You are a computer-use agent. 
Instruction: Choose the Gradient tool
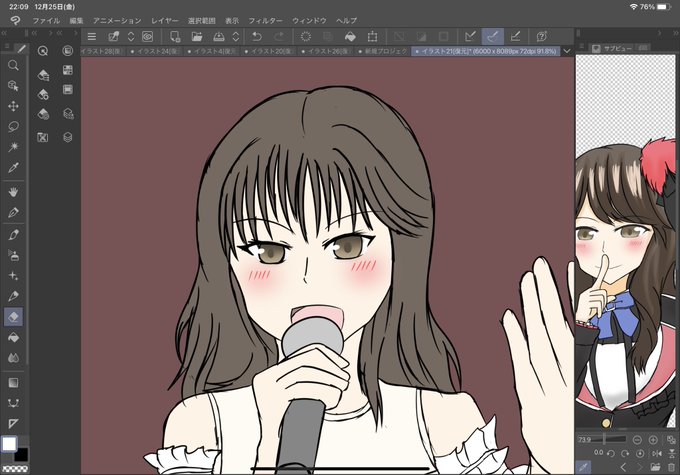13,383
